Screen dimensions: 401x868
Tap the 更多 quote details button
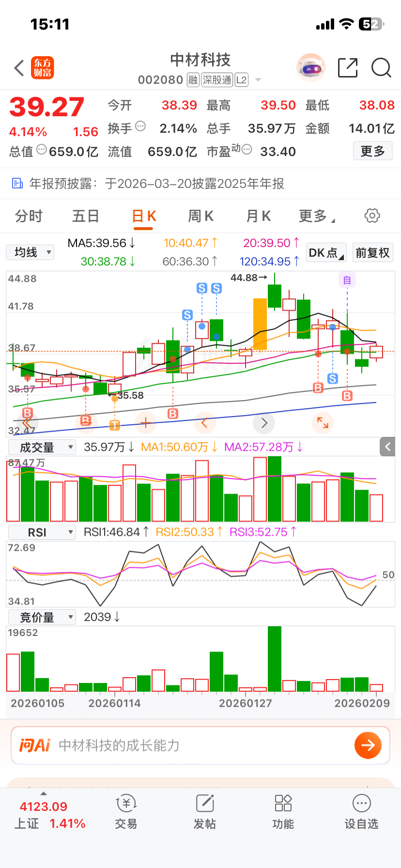click(372, 151)
